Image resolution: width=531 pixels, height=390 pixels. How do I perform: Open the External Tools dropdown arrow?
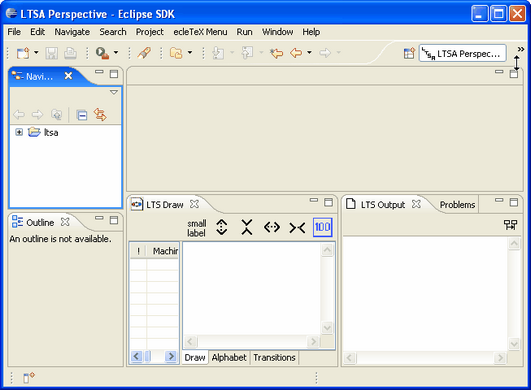pyautogui.click(x=116, y=52)
